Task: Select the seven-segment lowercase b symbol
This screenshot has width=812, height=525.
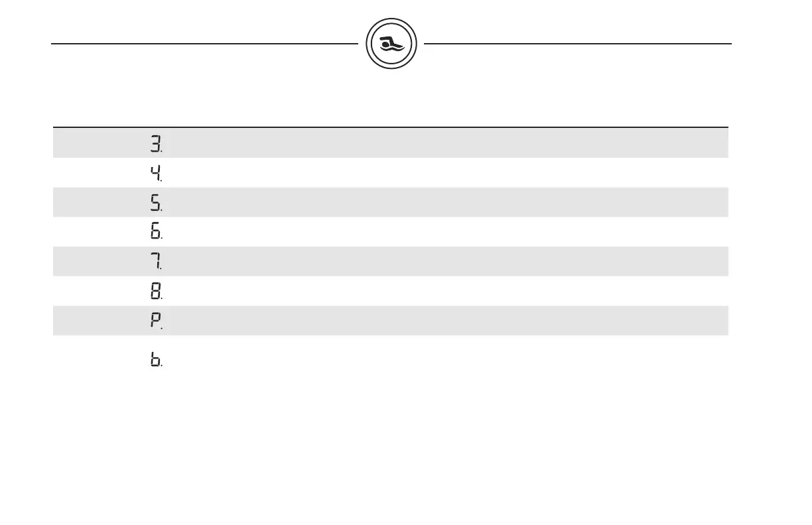Action: [155, 360]
